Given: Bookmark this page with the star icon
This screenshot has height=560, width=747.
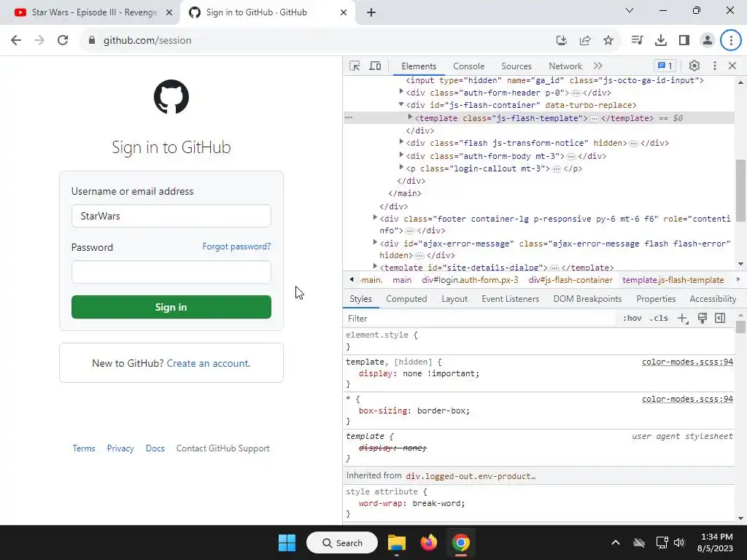Looking at the screenshot, I should (608, 40).
